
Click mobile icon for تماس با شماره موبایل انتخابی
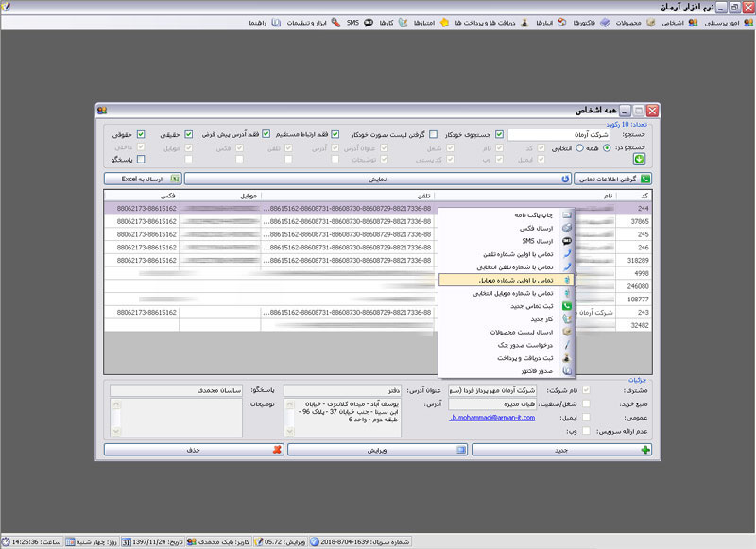566,293
